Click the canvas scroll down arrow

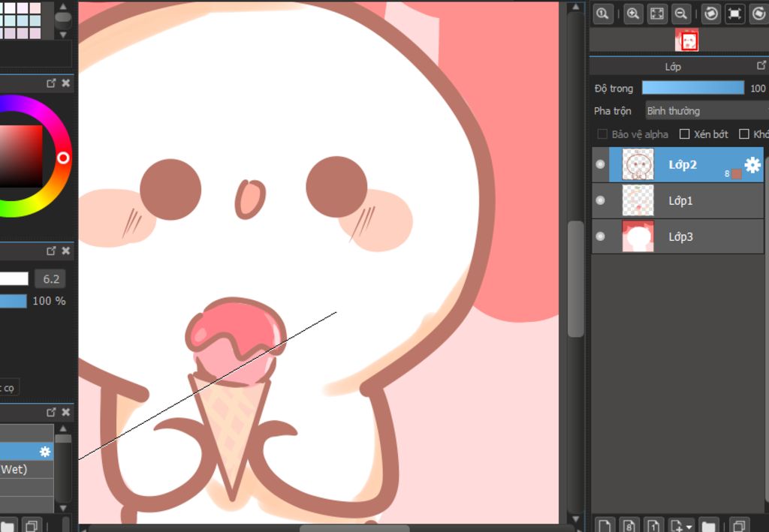pyautogui.click(x=576, y=519)
